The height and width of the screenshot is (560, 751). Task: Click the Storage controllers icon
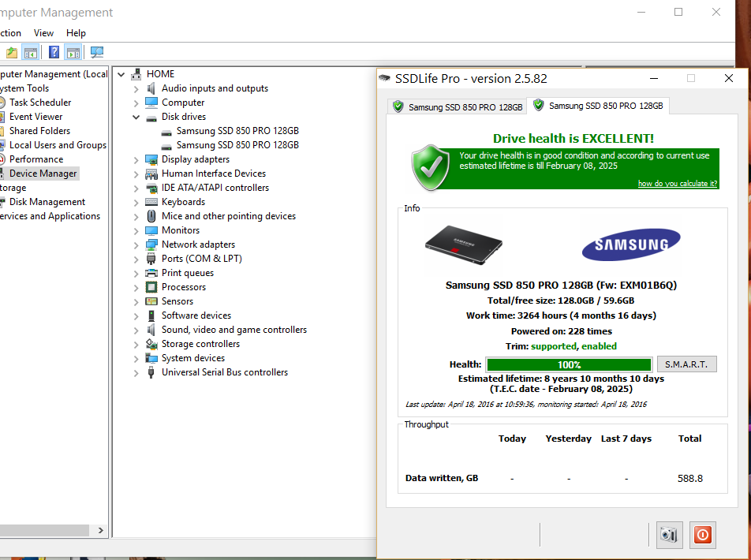pos(151,344)
